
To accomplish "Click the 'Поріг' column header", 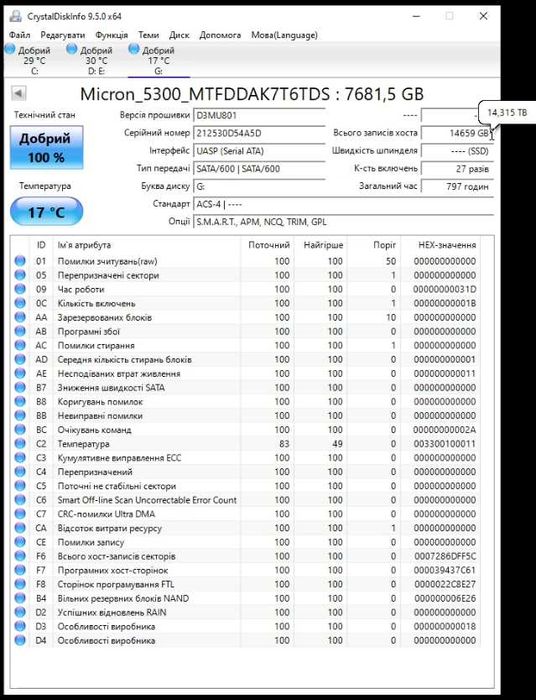I will click(385, 245).
